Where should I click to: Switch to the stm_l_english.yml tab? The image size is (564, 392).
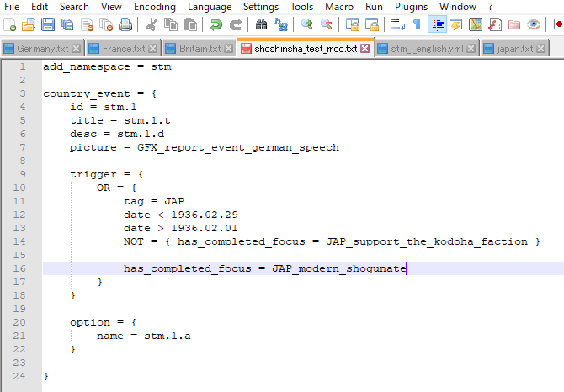pyautogui.click(x=427, y=49)
